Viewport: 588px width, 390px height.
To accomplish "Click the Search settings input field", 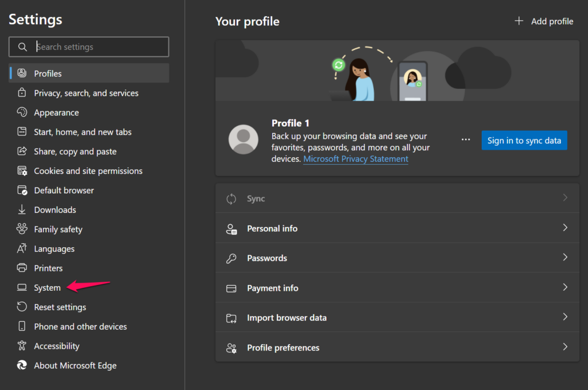I will [89, 47].
